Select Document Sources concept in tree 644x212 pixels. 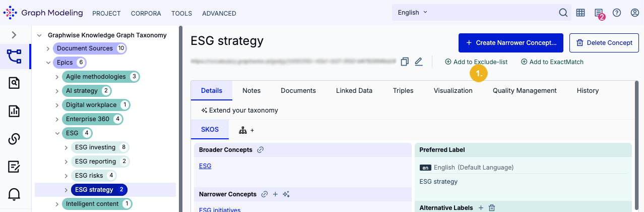pos(90,48)
